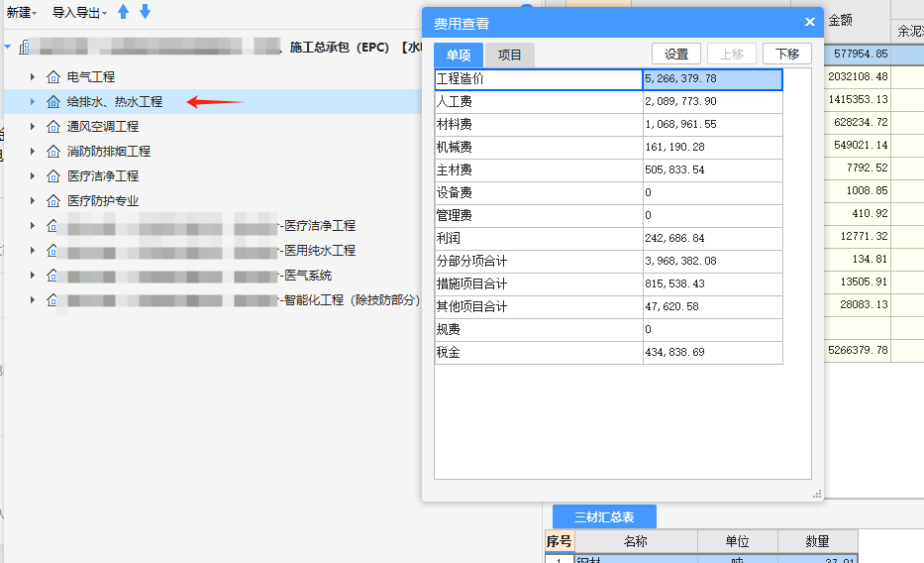The width and height of the screenshot is (924, 563).
Task: Click value 1,068,961.55 for 材料费
Action: coord(712,124)
